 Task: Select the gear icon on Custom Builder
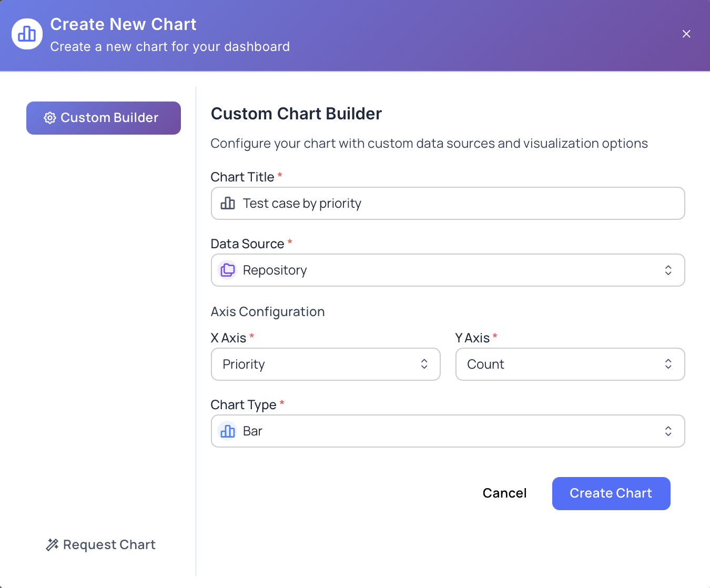49,118
